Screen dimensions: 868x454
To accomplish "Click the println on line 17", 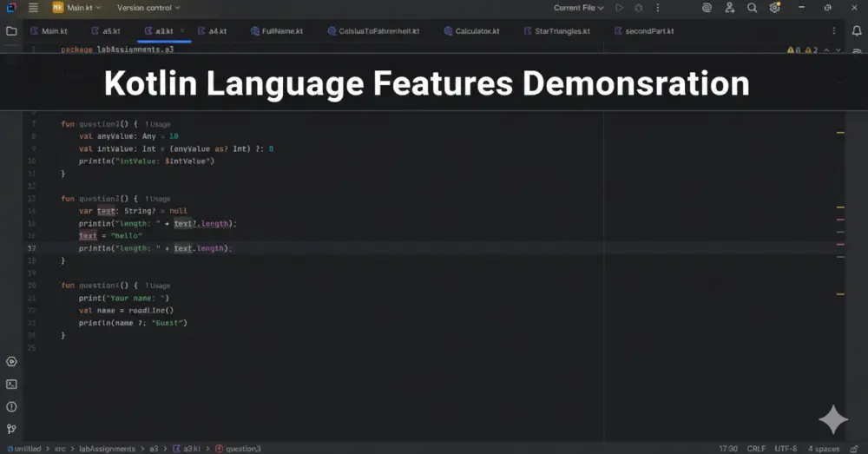I will (x=95, y=248).
